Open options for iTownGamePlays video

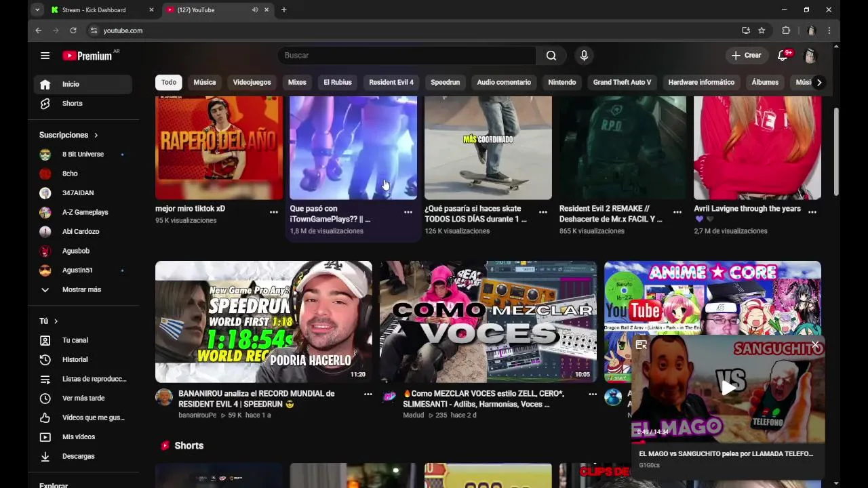click(x=408, y=212)
